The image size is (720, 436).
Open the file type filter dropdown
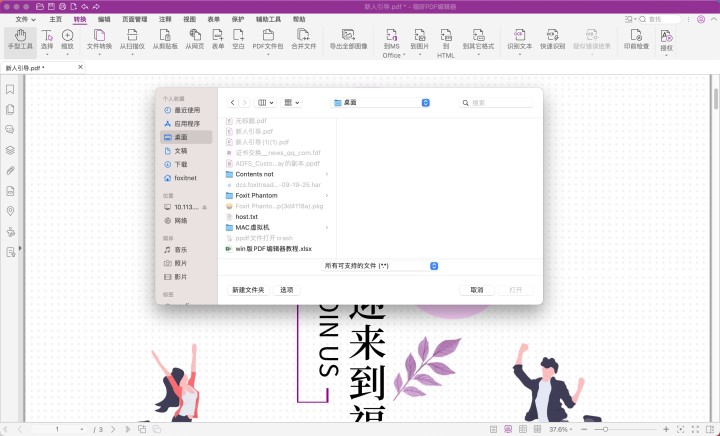point(380,266)
